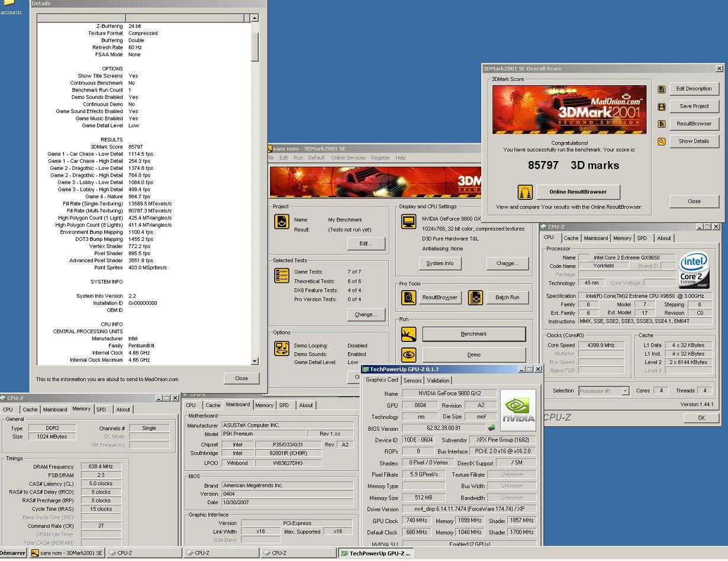
Task: Open the SPD tab in QX9650 CPU-Z window
Action: pyautogui.click(x=642, y=238)
